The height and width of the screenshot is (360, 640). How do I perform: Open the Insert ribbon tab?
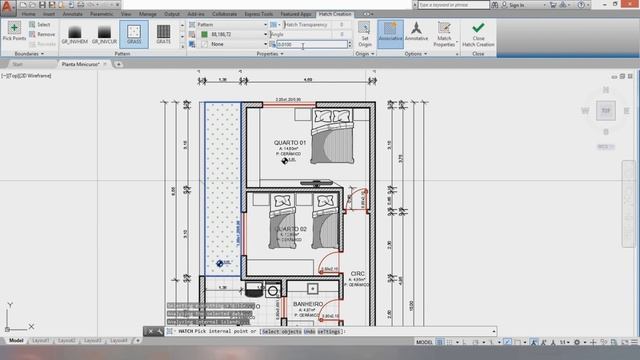(49, 14)
